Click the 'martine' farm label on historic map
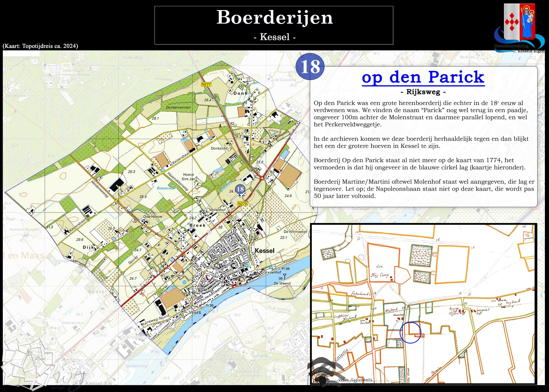Viewport: 549px width, 392px height. [x=399, y=315]
